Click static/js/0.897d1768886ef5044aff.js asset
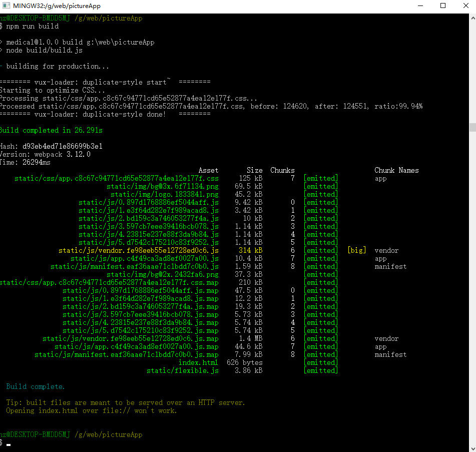 click(x=149, y=202)
